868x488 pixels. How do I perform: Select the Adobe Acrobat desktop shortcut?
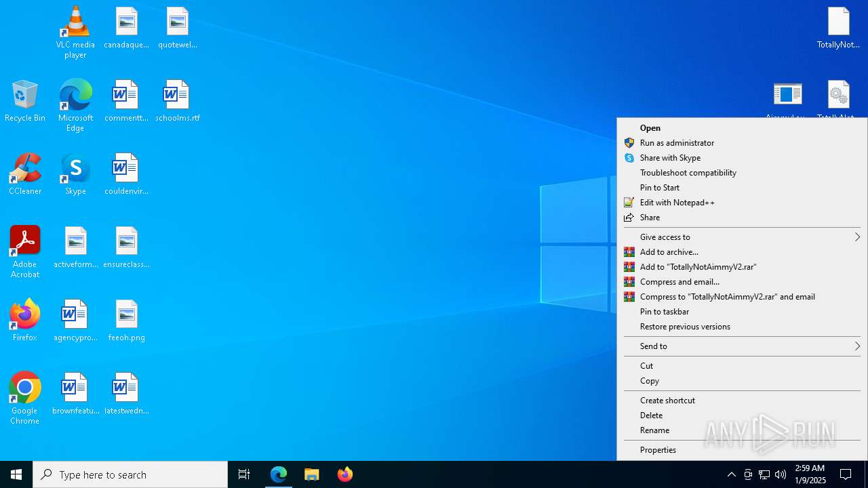(25, 251)
